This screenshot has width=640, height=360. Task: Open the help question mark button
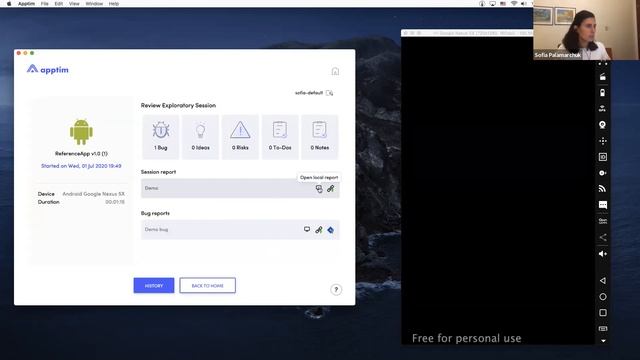(336, 290)
